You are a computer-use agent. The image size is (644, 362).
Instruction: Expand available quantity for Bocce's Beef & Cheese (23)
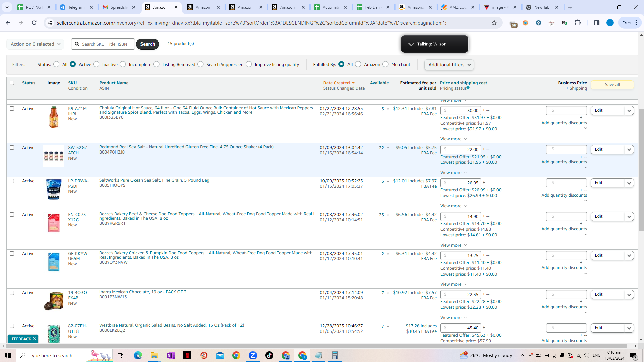[x=388, y=215]
